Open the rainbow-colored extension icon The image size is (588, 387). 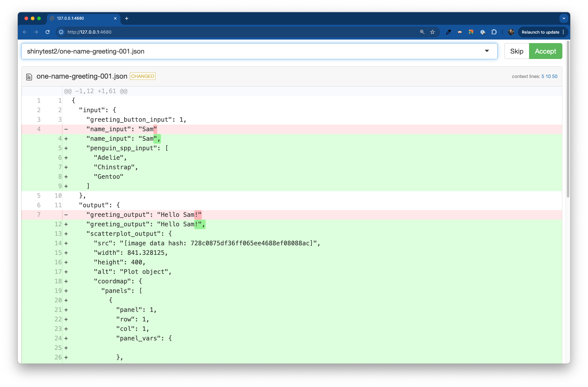tap(471, 32)
